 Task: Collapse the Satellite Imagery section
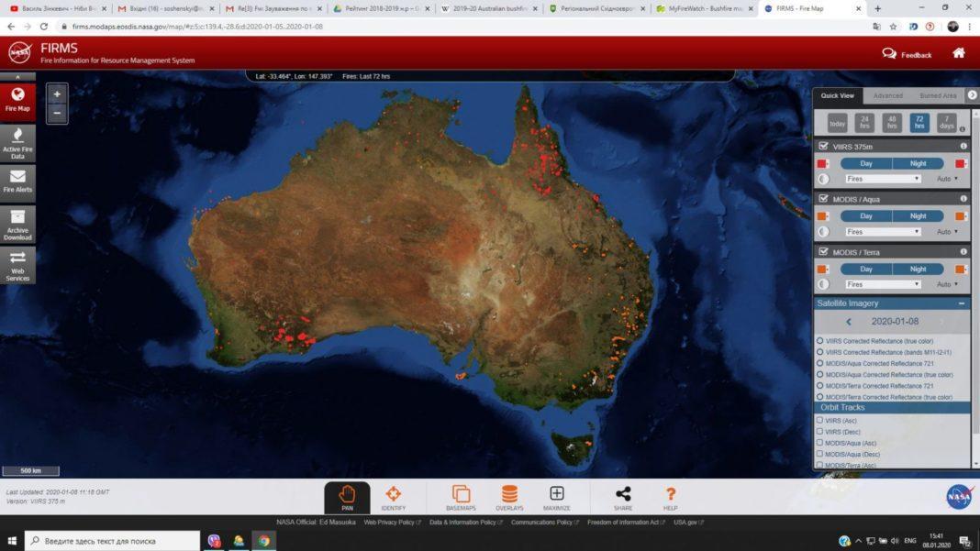962,303
